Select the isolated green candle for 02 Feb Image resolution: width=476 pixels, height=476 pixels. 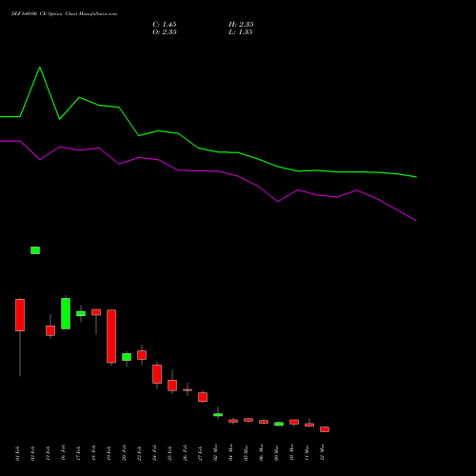[x=35, y=250]
